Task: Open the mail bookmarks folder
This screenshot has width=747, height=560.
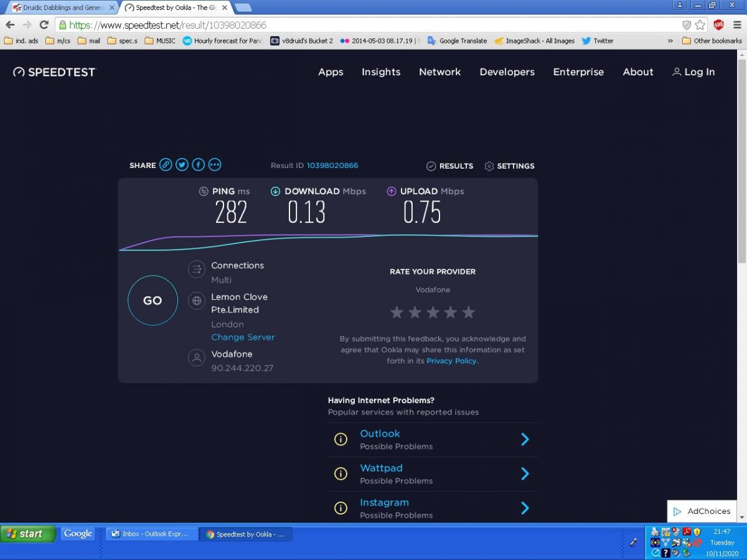Action: (89, 41)
